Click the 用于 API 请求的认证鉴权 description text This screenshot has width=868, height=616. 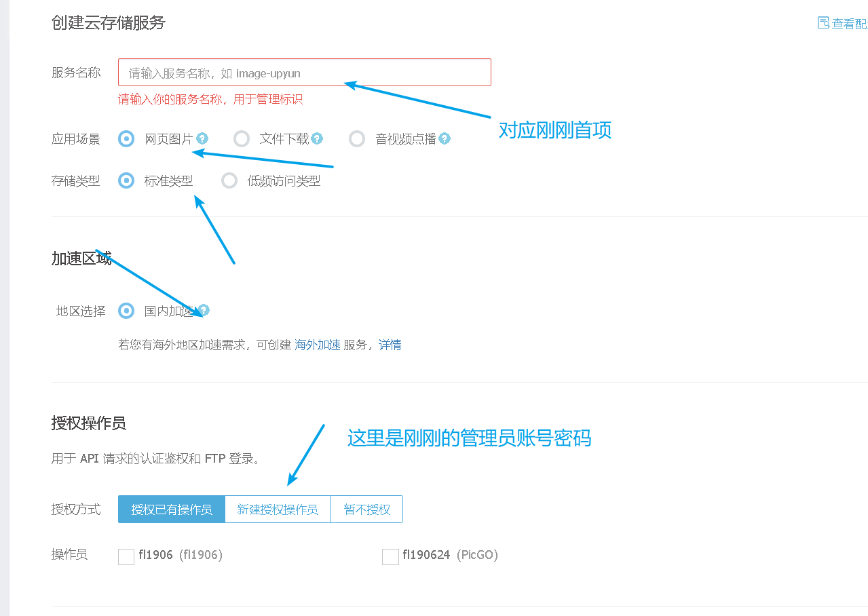(x=155, y=459)
